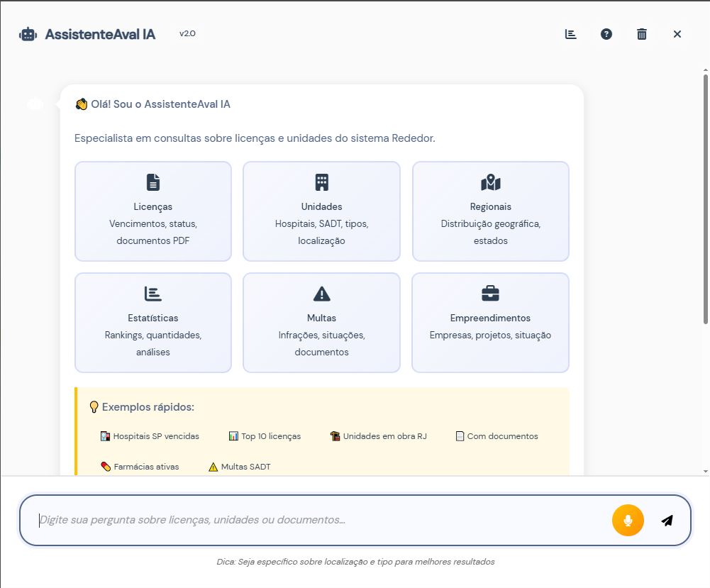Select the 'Farmácias ativas' quick example

click(140, 467)
